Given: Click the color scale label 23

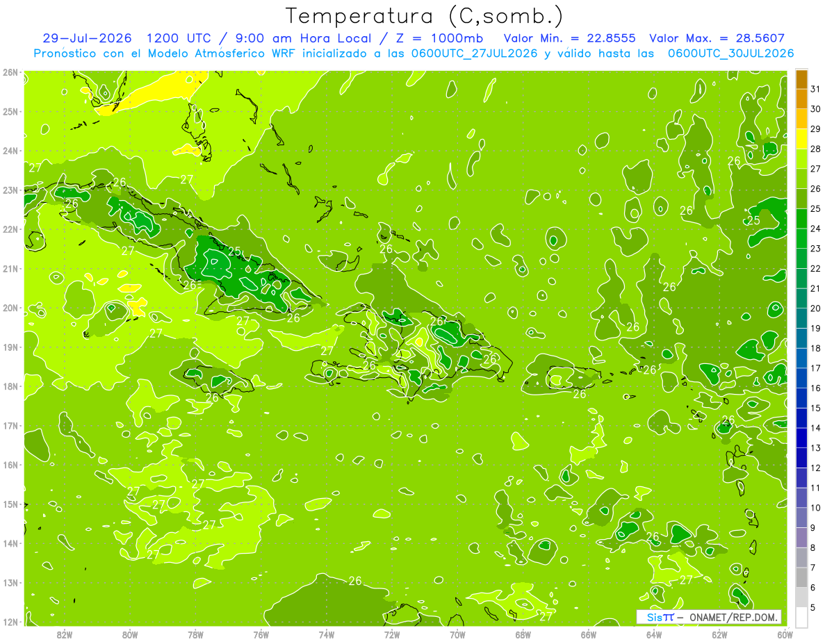Looking at the screenshot, I should tap(815, 249).
